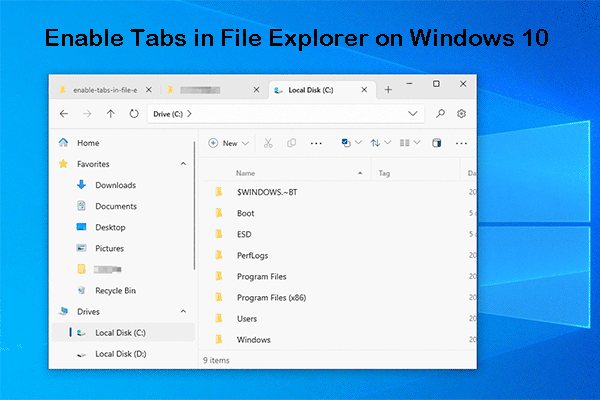Click the chevron after Drive (C:) breadcrumb

click(x=189, y=114)
